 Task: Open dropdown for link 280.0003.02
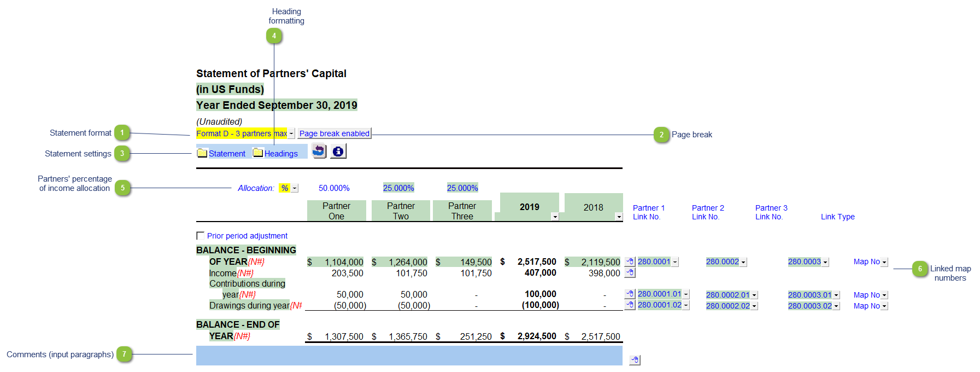[x=836, y=306]
